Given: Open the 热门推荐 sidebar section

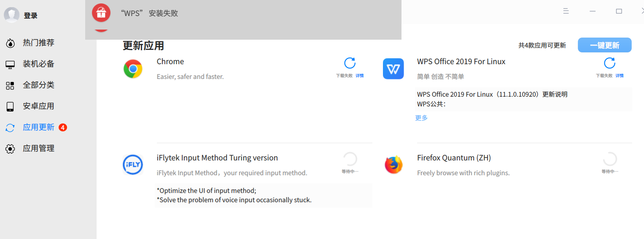Looking at the screenshot, I should (x=38, y=43).
